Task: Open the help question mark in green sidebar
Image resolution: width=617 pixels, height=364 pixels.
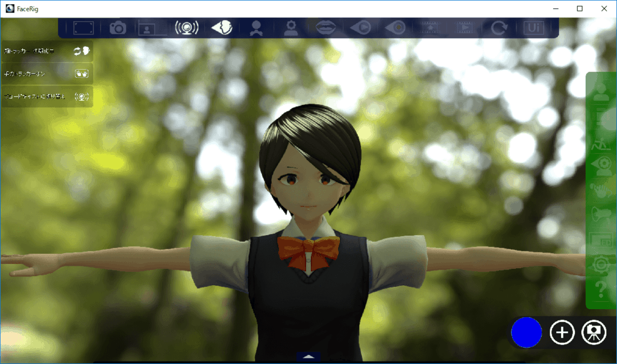Action: tap(601, 290)
